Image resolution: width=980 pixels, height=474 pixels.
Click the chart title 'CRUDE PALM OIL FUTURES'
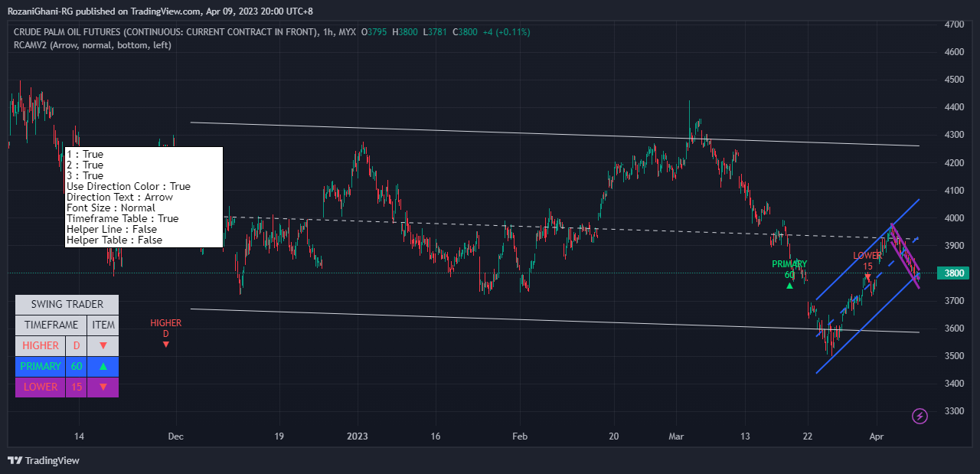coord(67,32)
